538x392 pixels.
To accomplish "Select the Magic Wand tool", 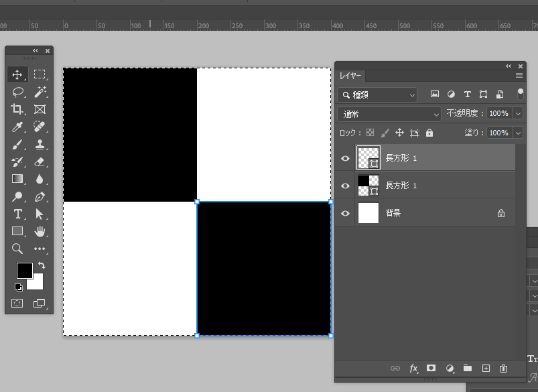I will point(40,92).
